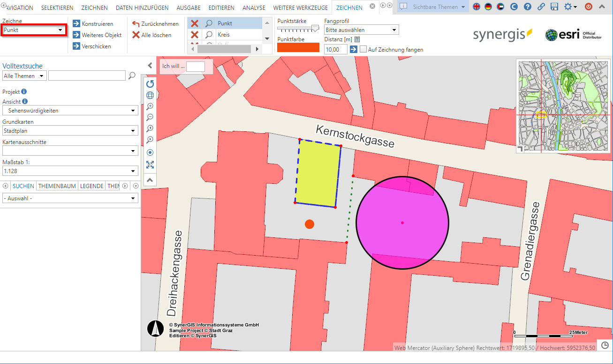The height and width of the screenshot is (364, 613).
Task: Show full extent with globe icon
Action: click(150, 95)
